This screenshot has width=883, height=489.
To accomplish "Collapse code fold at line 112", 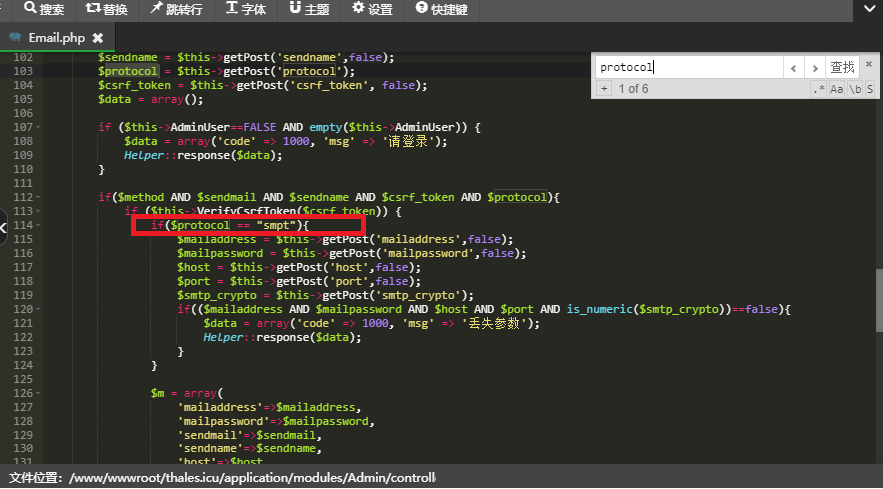I will tap(38, 198).
